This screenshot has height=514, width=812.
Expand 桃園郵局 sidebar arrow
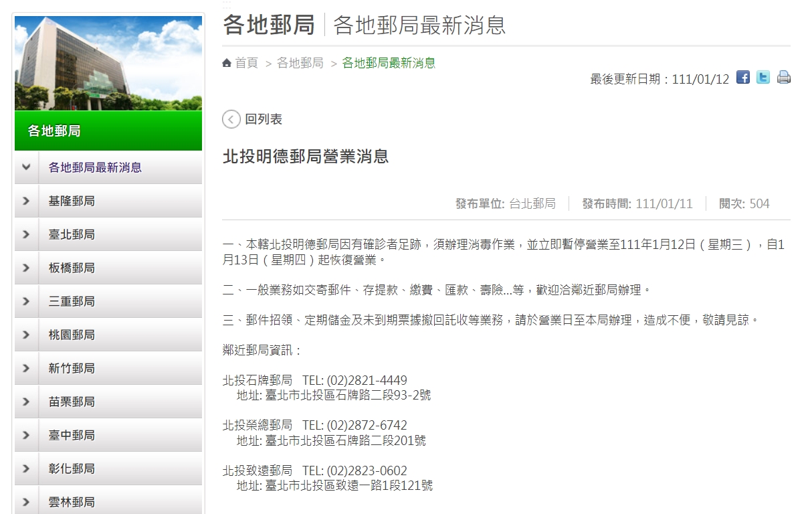click(26, 335)
